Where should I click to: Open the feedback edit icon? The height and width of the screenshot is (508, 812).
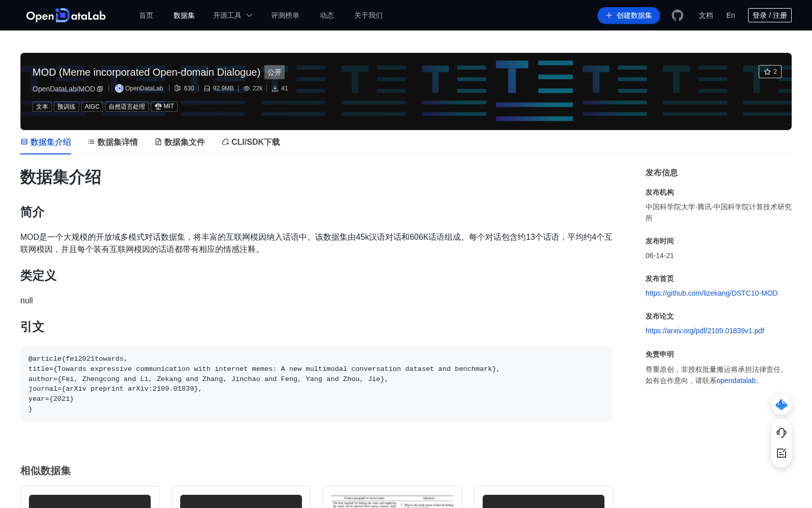[782, 453]
